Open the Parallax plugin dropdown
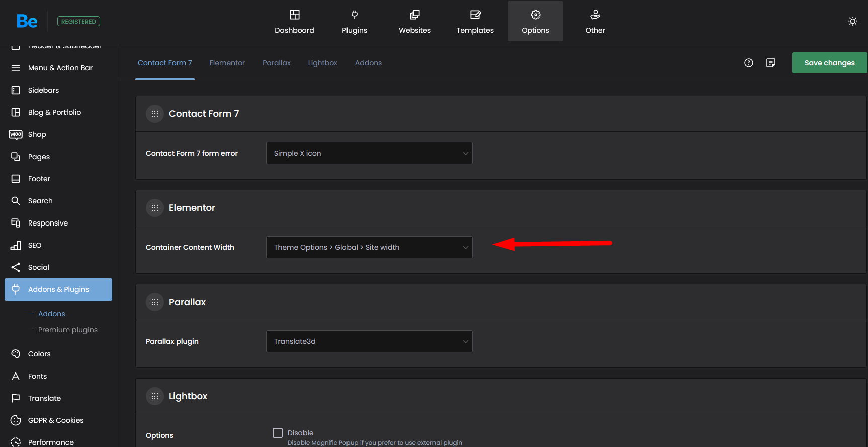Image resolution: width=868 pixels, height=447 pixels. click(369, 341)
